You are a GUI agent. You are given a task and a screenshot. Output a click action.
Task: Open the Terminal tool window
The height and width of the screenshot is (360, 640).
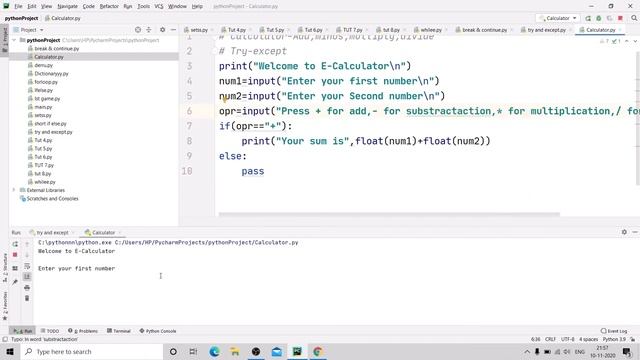(x=119, y=331)
